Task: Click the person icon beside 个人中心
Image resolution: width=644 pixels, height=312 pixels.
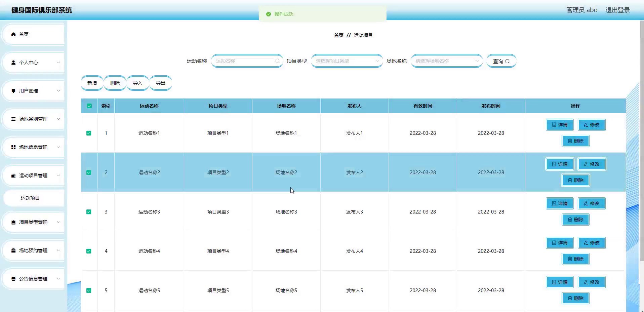Action: pyautogui.click(x=13, y=63)
